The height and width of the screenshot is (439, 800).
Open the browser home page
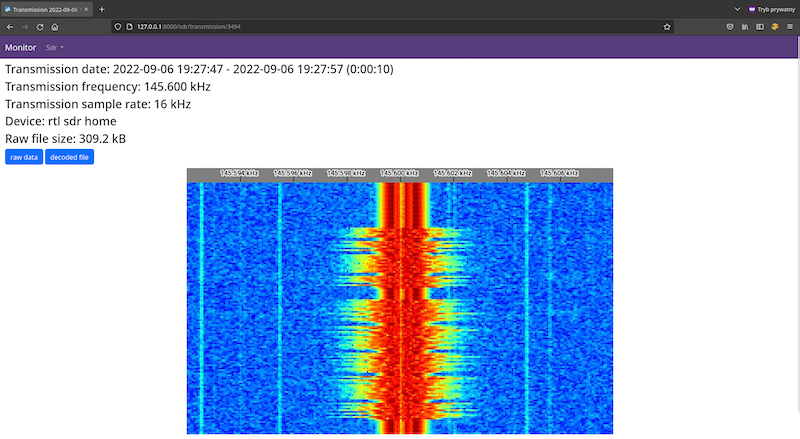(55, 27)
